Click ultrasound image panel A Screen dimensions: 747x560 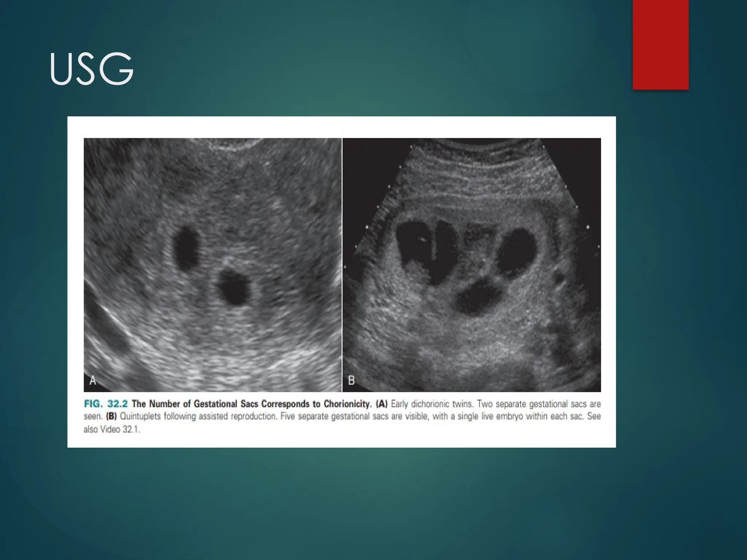pyautogui.click(x=212, y=265)
